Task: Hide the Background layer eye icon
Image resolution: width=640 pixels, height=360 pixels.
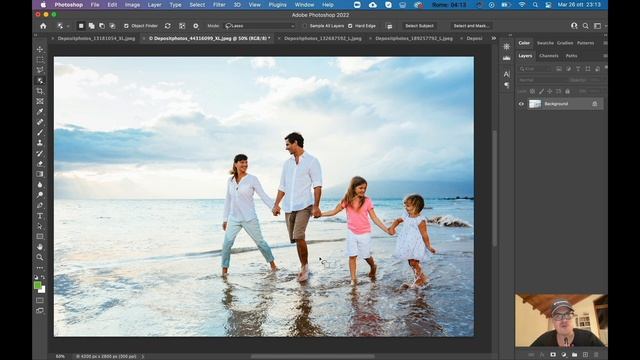Action: coord(521,104)
